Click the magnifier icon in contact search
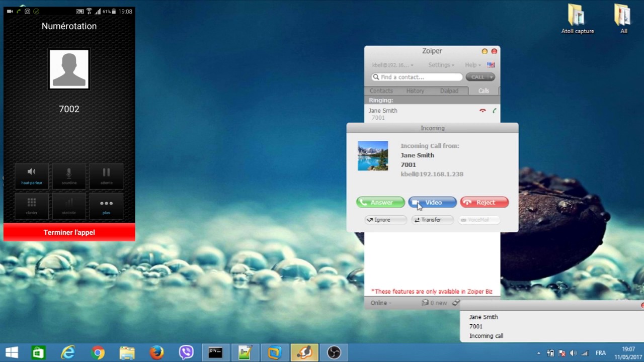Viewport: 644px width, 362px height. (376, 77)
